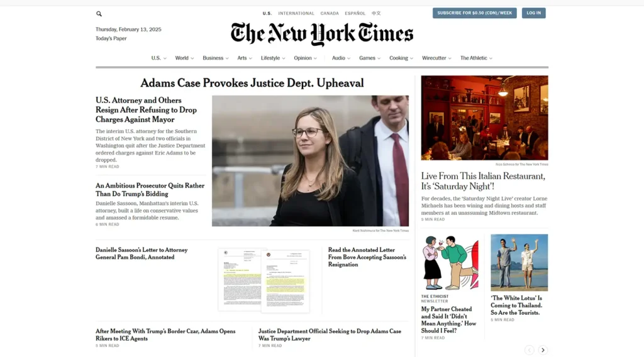Click The New York Times logo
The width and height of the screenshot is (644, 357).
click(x=321, y=34)
